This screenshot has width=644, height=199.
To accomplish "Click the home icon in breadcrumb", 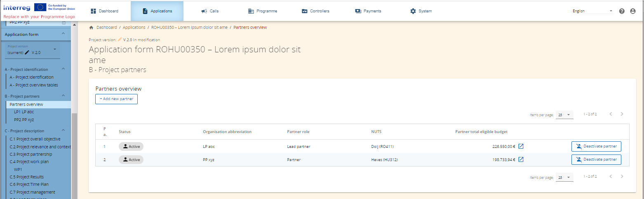I will click(92, 28).
